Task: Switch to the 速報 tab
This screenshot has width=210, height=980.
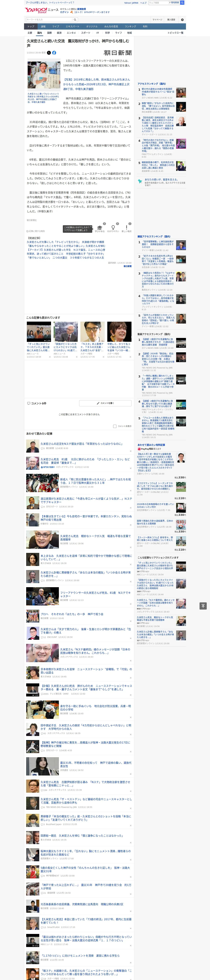Action: tap(43, 27)
